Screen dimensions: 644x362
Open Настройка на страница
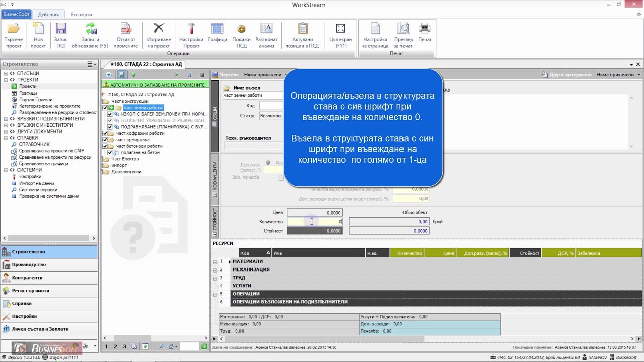[x=375, y=35]
